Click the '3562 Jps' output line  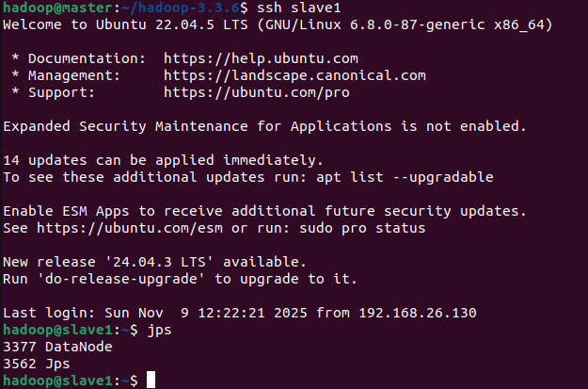37,363
